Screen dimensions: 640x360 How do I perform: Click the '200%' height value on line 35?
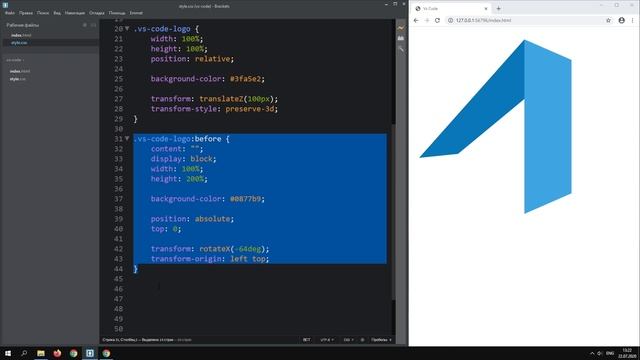point(194,179)
